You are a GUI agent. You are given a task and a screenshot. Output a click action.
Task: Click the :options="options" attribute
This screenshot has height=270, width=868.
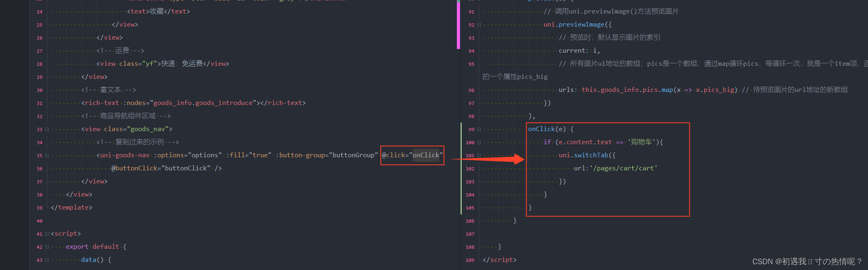click(x=188, y=155)
